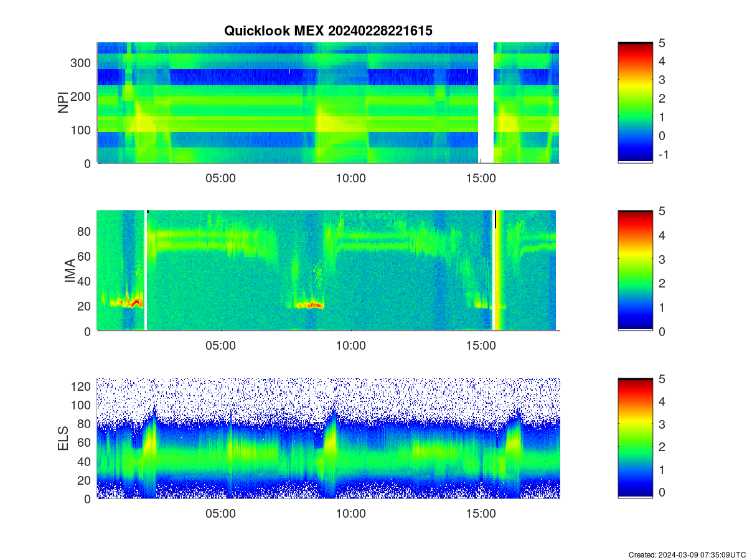The width and height of the screenshot is (747, 560).
Task: Click the 80 tick on IMA axis
Action: (x=85, y=231)
